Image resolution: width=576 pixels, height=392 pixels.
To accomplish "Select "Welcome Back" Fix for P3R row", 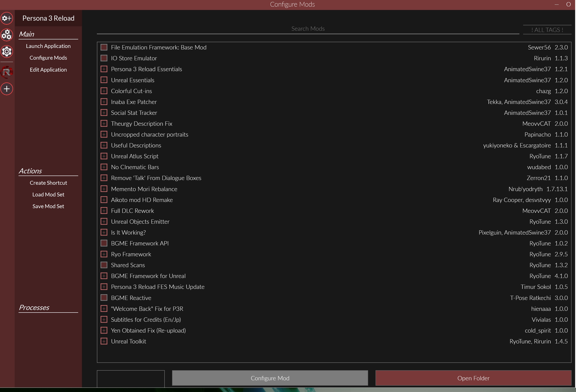I will pos(334,309).
